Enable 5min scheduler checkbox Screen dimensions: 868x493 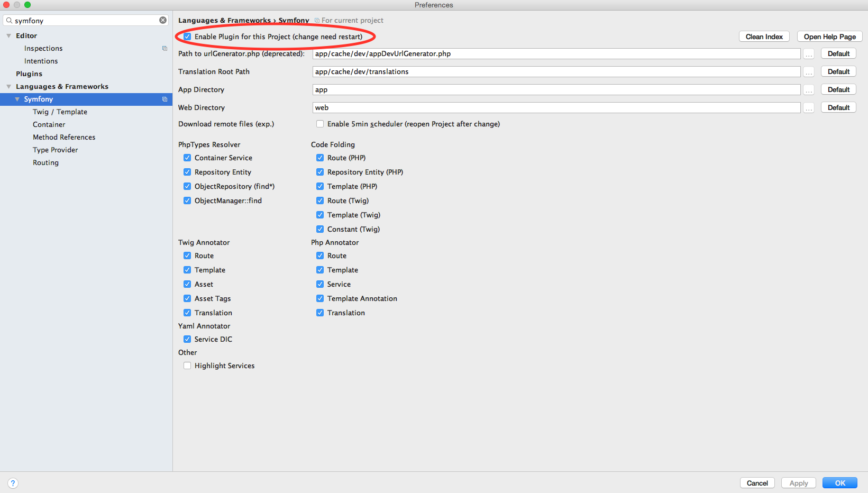(320, 124)
